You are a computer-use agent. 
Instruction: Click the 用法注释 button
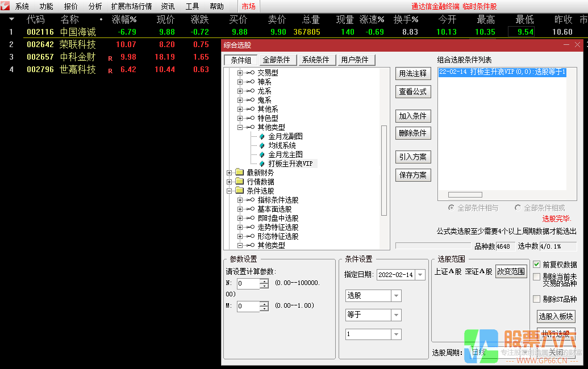tap(413, 73)
